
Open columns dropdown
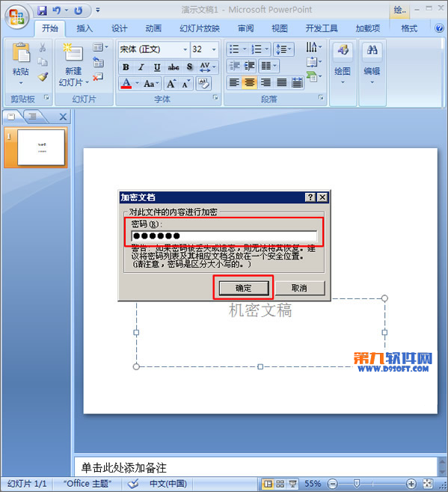click(x=269, y=66)
